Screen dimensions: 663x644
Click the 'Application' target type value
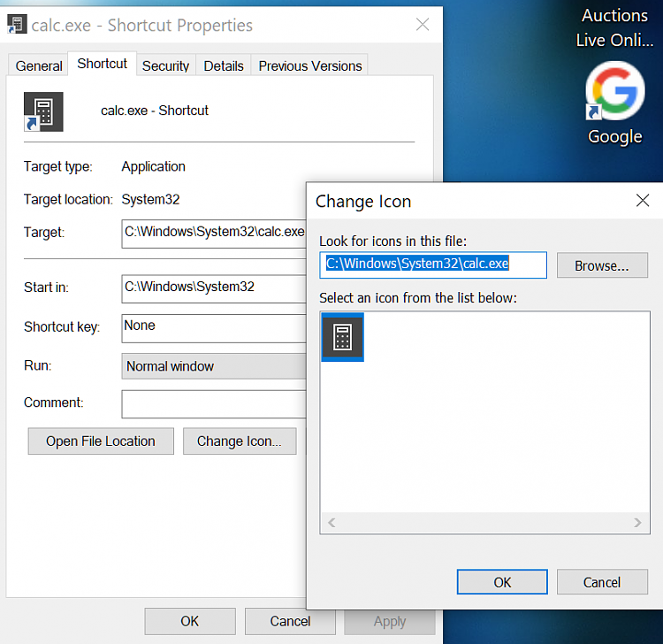(x=154, y=166)
